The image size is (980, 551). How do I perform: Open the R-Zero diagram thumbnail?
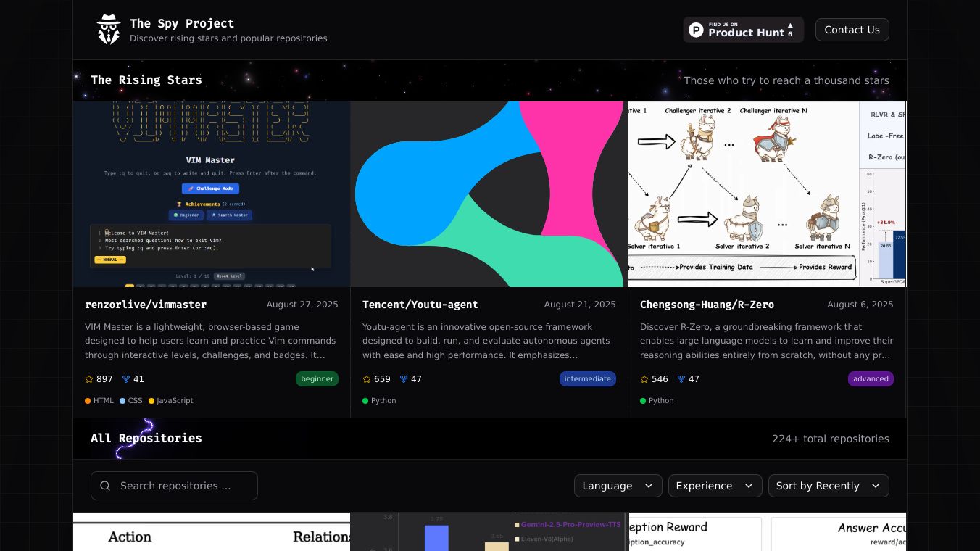767,194
